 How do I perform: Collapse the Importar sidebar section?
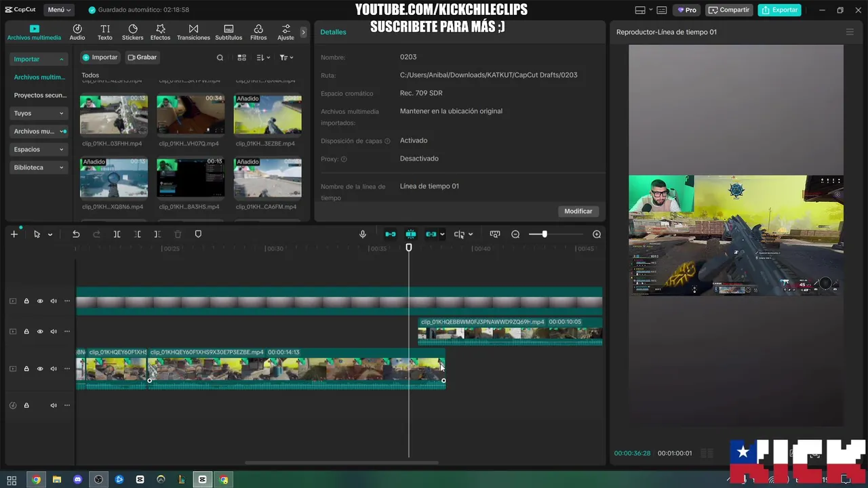pos(39,59)
